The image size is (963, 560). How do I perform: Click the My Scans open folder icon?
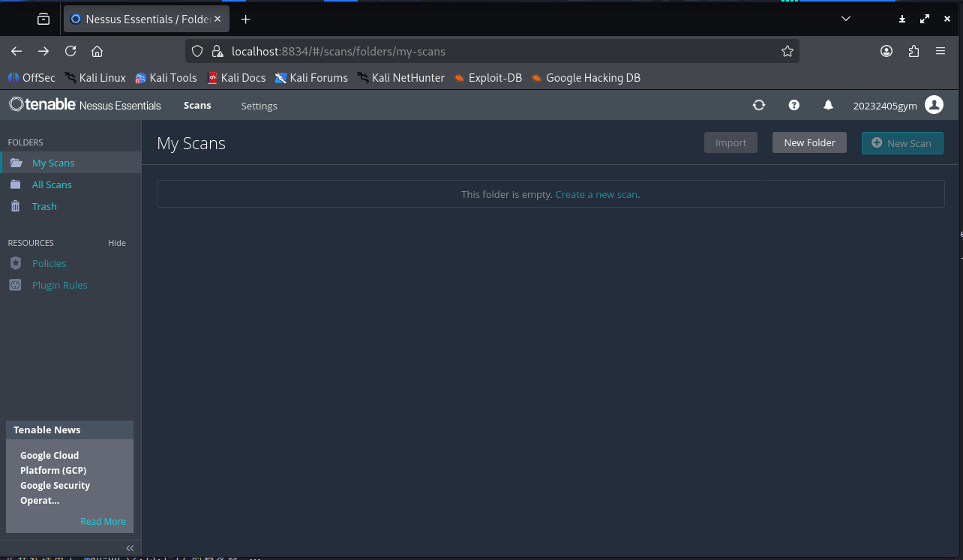point(16,163)
